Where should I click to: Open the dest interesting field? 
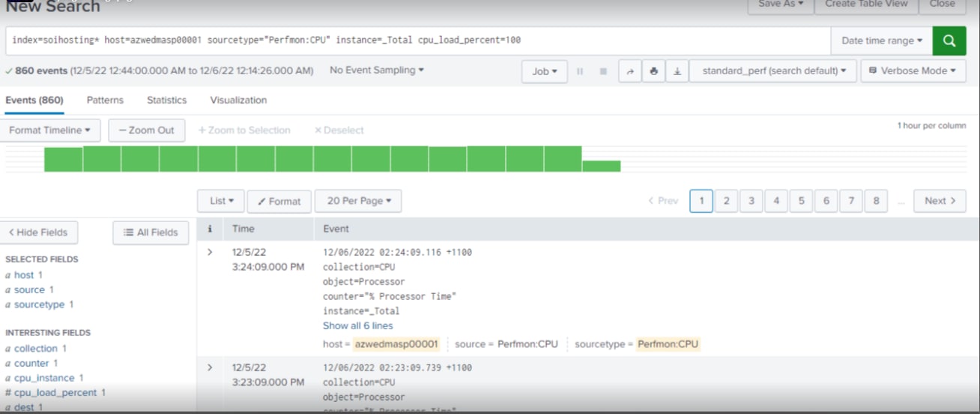24,407
